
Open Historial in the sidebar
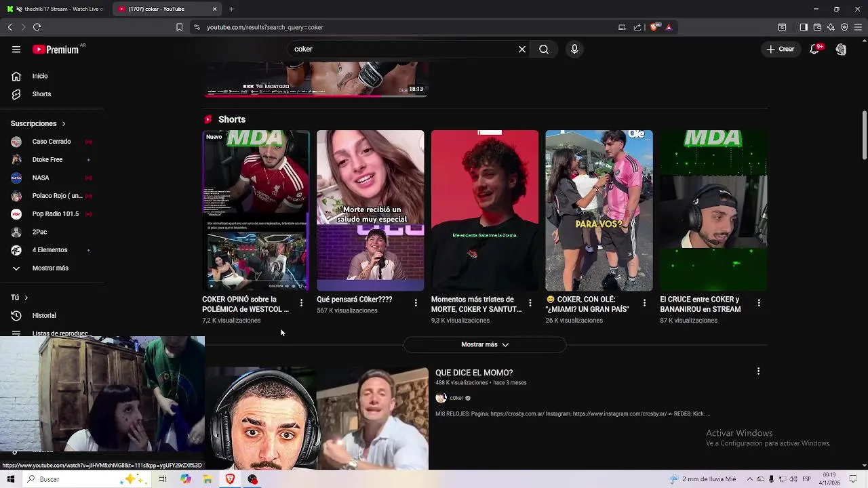(x=52, y=316)
